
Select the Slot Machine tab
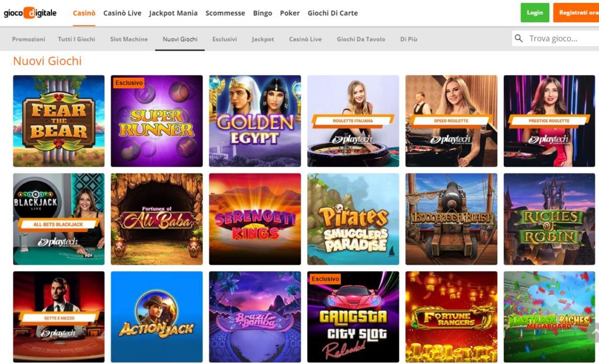pos(129,39)
